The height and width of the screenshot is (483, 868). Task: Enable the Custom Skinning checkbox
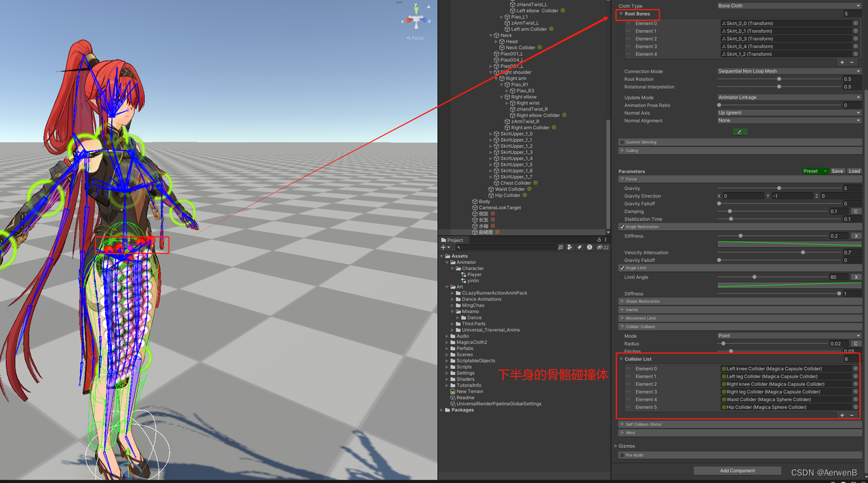(622, 142)
